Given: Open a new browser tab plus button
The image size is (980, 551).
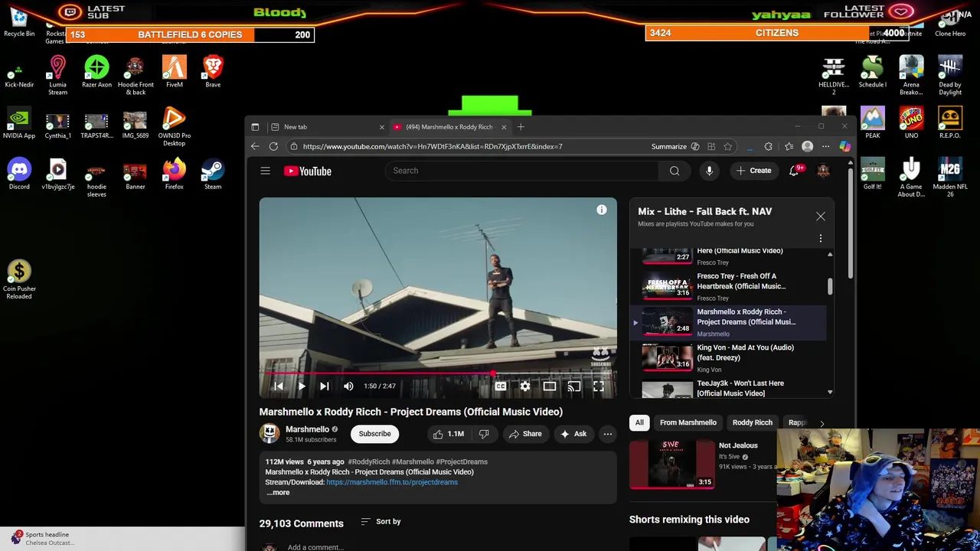Looking at the screenshot, I should [521, 127].
